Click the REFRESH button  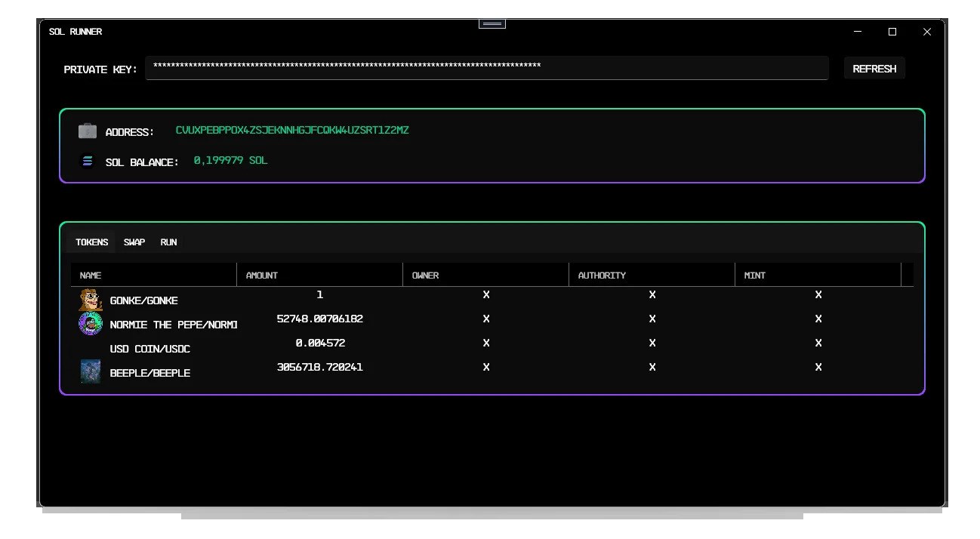[874, 68]
